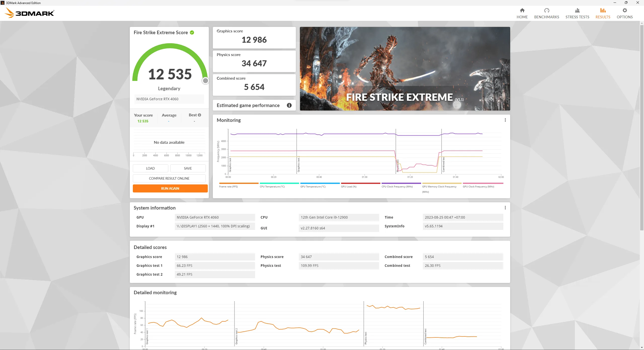The image size is (644, 350).
Task: Click the Physics test marker in Detailed monitoring
Action: click(x=366, y=338)
